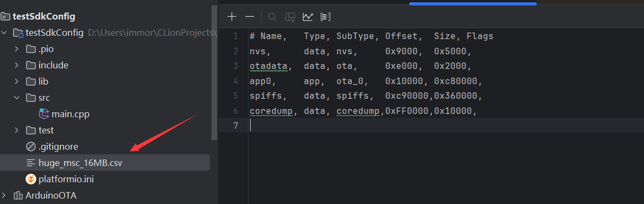The image size is (644, 204).
Task: Click the main.cpp C++ file icon
Action: (x=43, y=114)
